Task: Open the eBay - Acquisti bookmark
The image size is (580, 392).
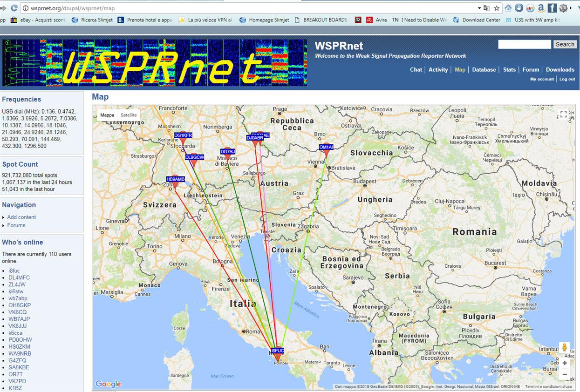Action: point(38,20)
